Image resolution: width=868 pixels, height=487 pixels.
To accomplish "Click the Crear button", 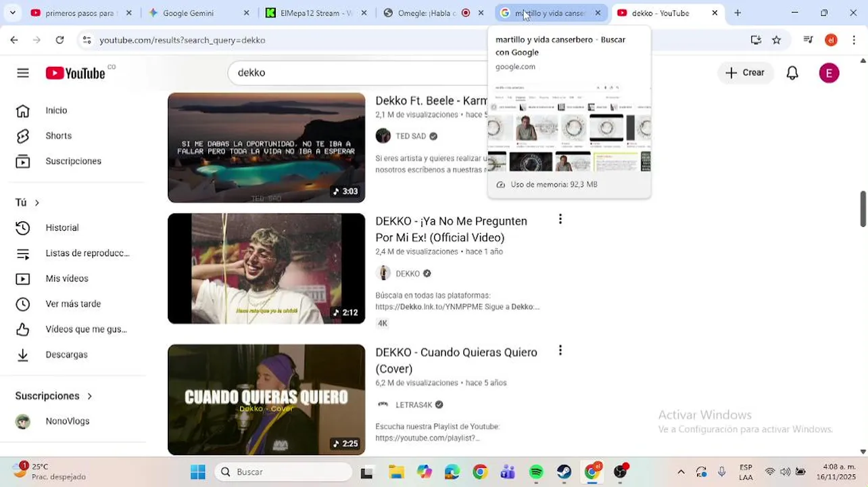I will point(744,73).
